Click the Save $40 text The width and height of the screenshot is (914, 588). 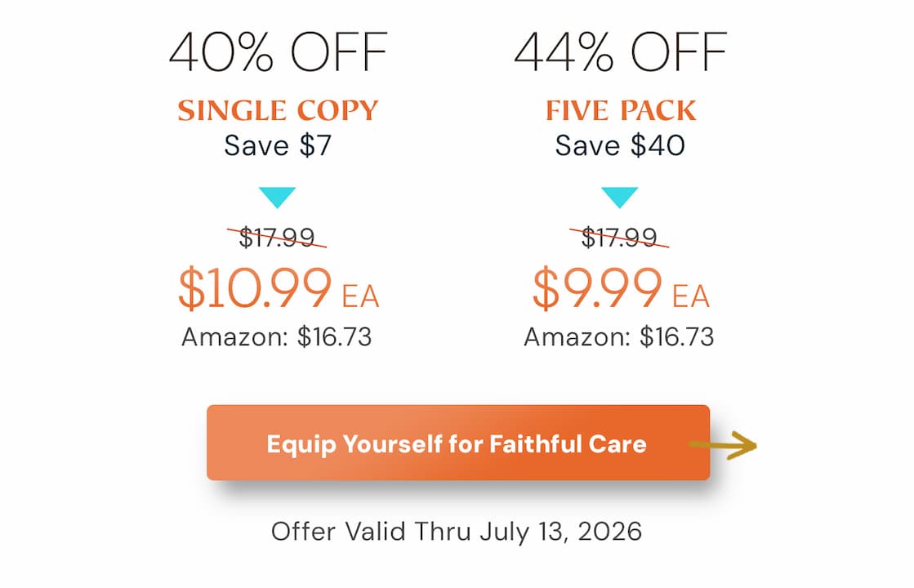pos(620,145)
